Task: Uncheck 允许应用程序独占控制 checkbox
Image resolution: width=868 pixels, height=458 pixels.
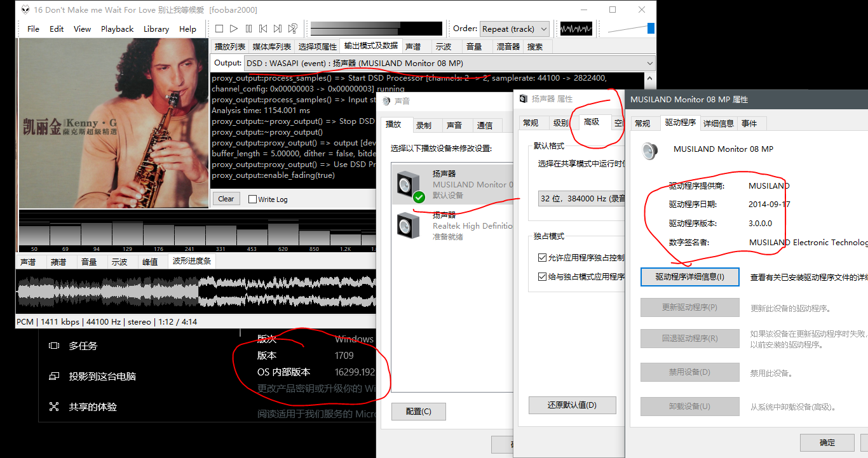Action: pyautogui.click(x=542, y=257)
